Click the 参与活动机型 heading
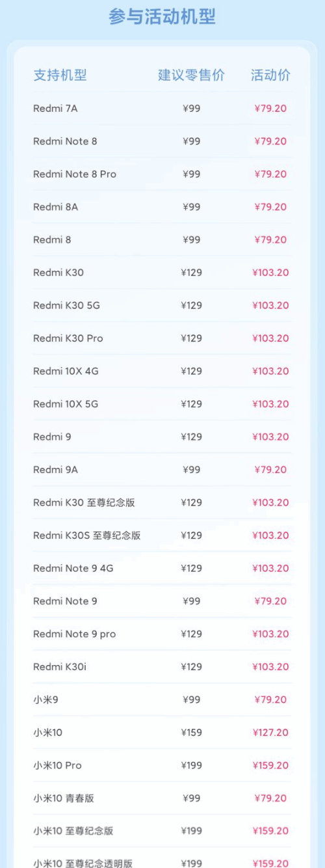The width and height of the screenshot is (325, 868). pyautogui.click(x=162, y=16)
